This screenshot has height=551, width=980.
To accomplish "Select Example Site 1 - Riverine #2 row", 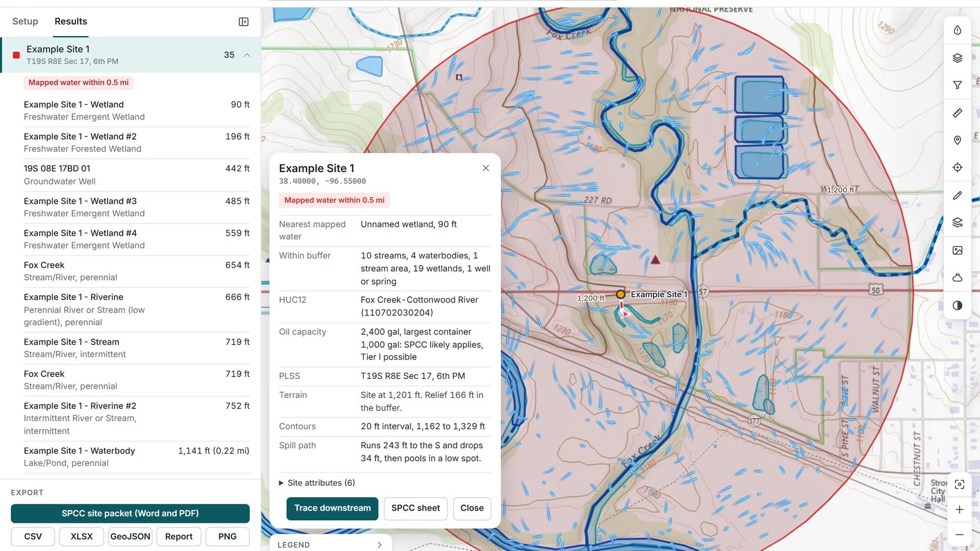I will (x=137, y=418).
